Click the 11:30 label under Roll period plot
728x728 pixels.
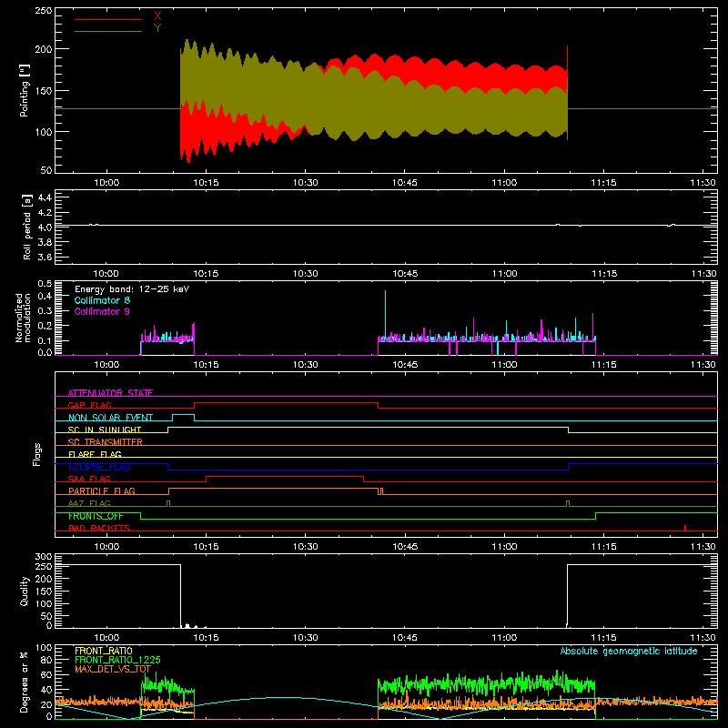703,274
